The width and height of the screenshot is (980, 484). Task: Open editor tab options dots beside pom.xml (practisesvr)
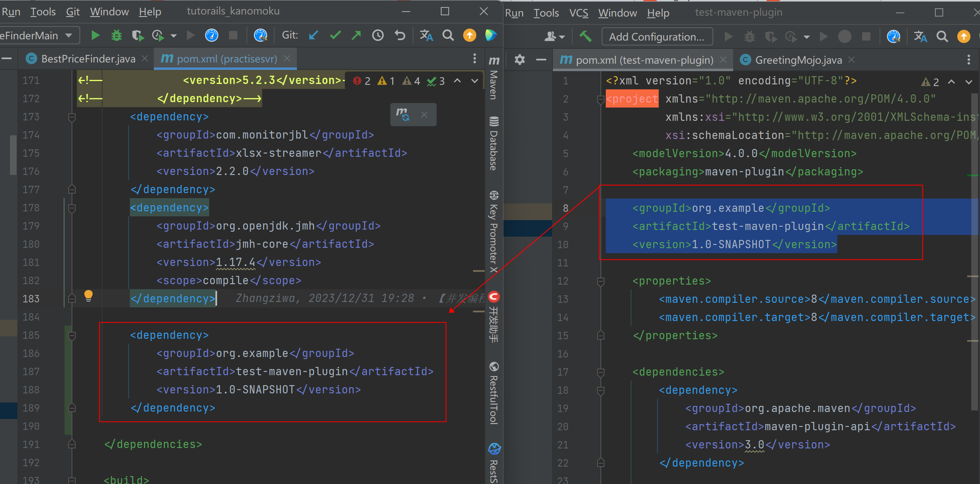tap(475, 59)
